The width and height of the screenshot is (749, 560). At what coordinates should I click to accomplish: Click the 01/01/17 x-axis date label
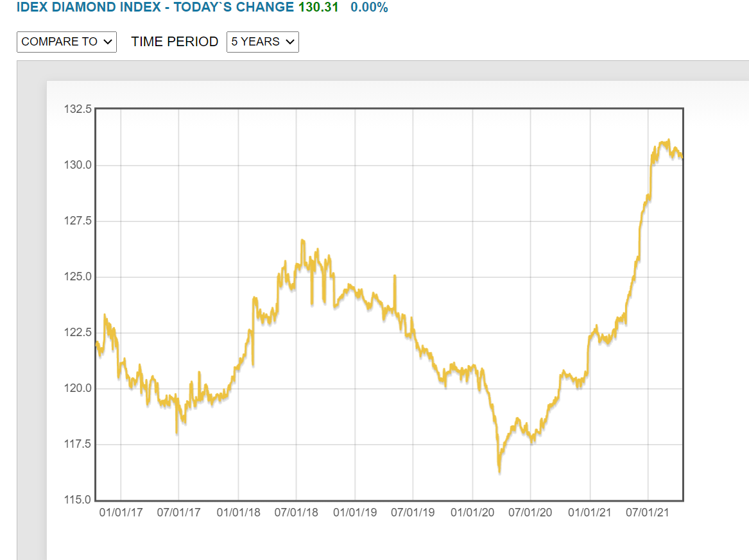tap(121, 513)
